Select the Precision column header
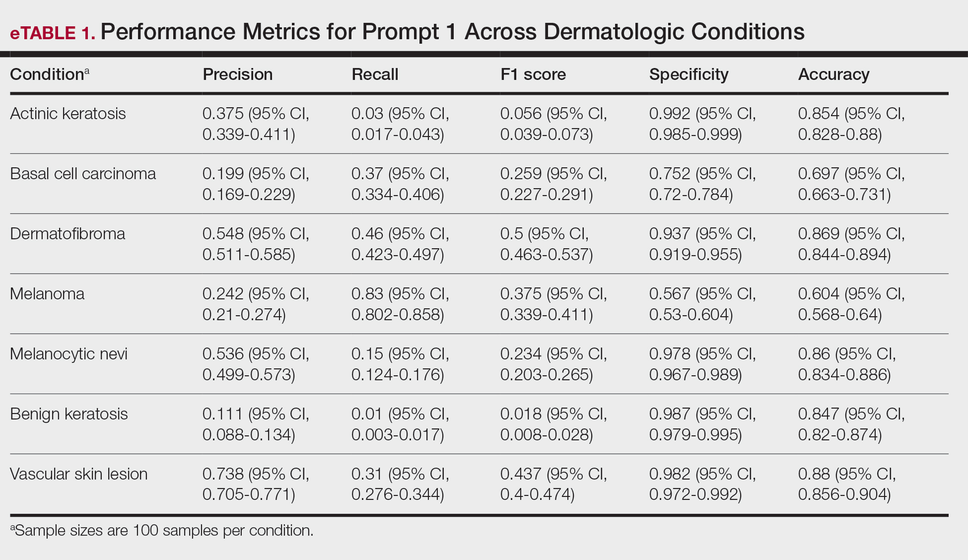The image size is (968, 560). click(238, 74)
